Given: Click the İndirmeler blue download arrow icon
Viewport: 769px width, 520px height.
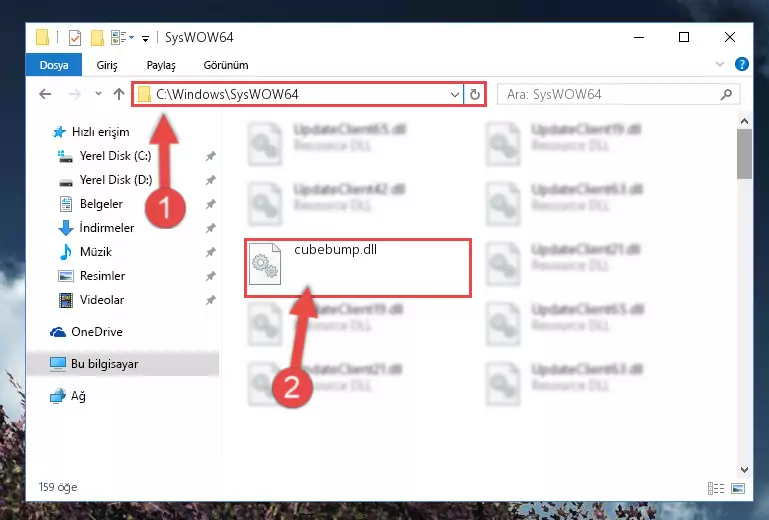Looking at the screenshot, I should 66,228.
